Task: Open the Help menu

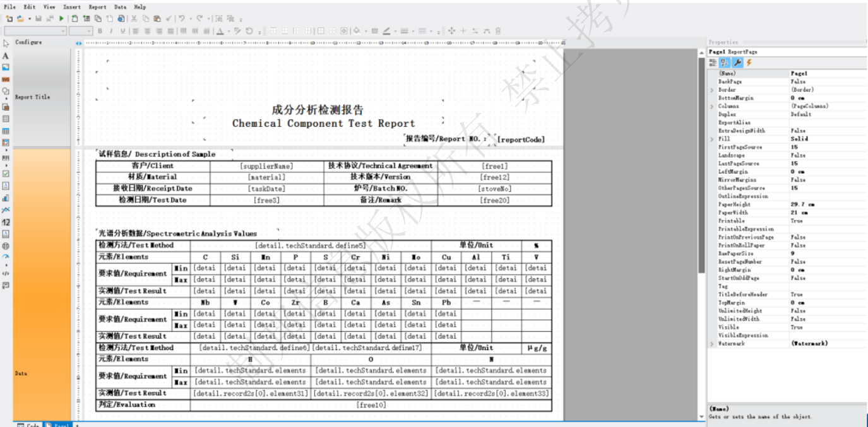Action: (140, 7)
